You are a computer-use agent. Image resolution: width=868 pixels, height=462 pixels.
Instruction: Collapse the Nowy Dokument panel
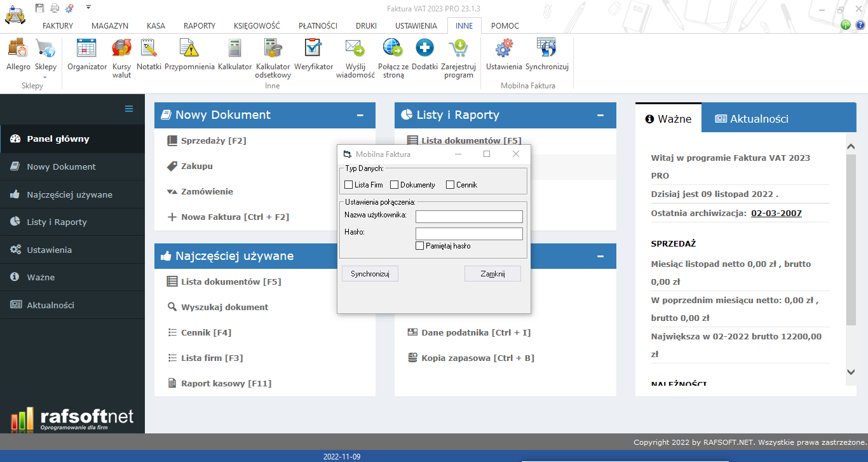pos(360,116)
